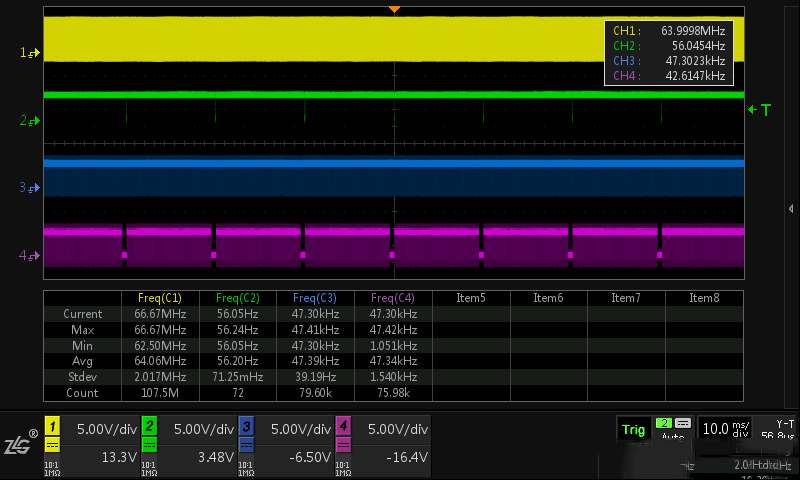Click the empty Item7 measurement slot
The image size is (800, 480).
[626, 298]
